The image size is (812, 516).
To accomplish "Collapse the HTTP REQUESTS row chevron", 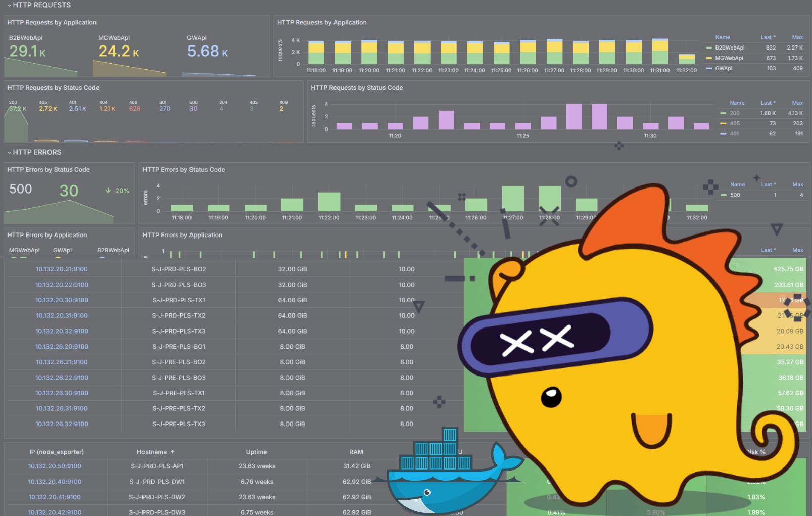I will click(9, 5).
